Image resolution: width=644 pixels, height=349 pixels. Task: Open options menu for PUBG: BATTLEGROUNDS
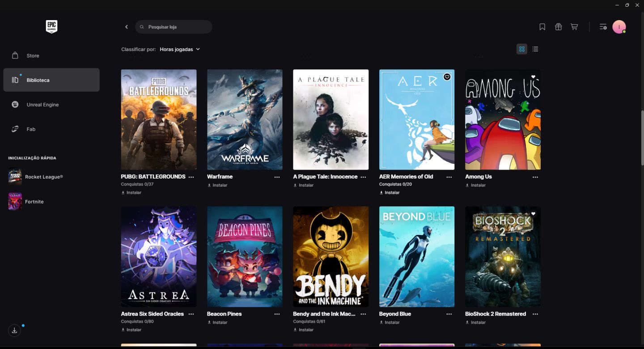tap(191, 177)
